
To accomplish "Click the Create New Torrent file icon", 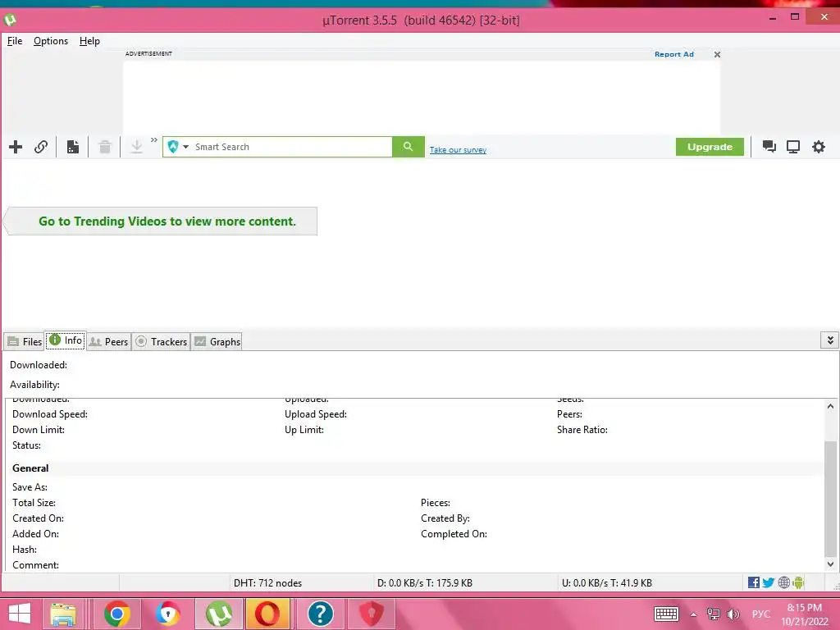I will 73,147.
